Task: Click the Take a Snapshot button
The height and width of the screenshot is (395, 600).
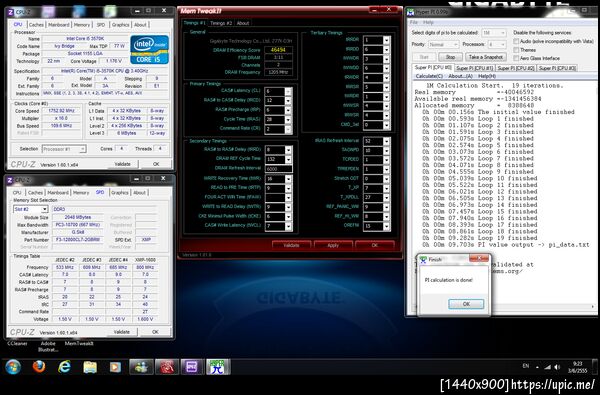Action: tap(486, 57)
